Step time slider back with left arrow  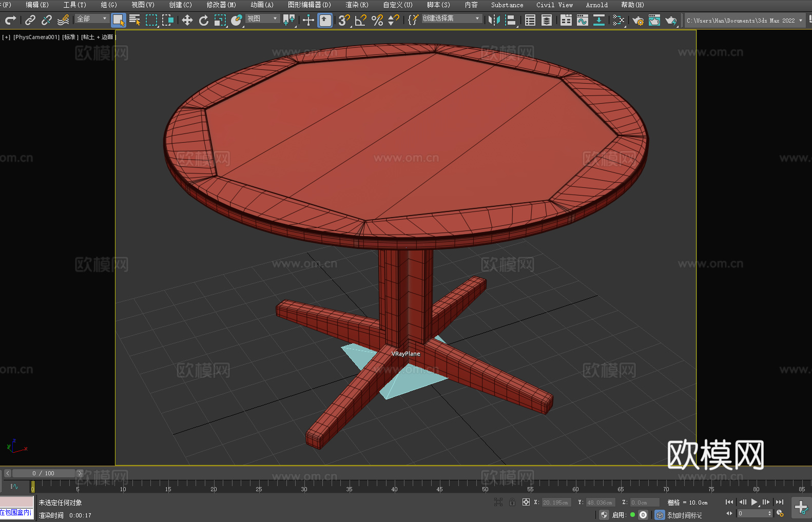tap(8, 473)
